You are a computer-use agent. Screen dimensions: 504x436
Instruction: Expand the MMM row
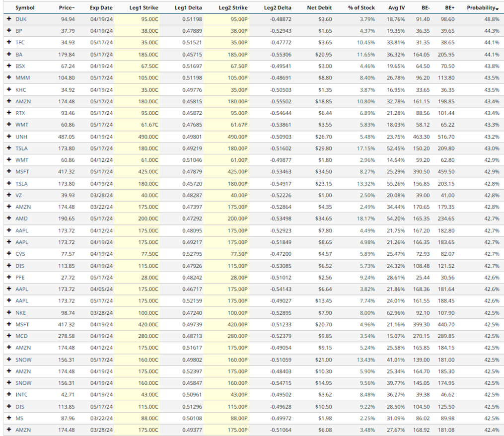point(9,77)
